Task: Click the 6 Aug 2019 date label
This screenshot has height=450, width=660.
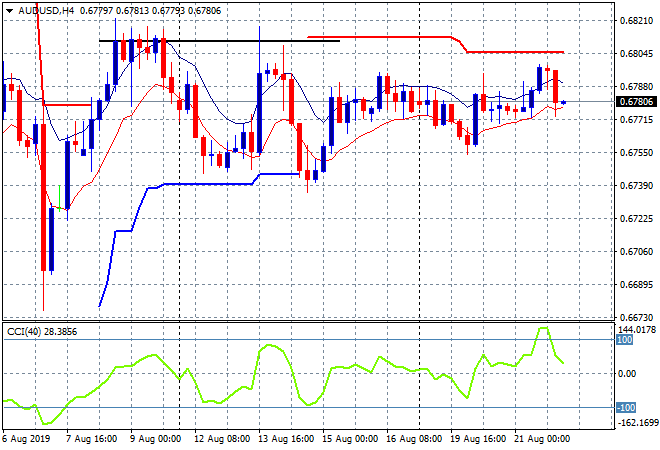Action: [27, 439]
